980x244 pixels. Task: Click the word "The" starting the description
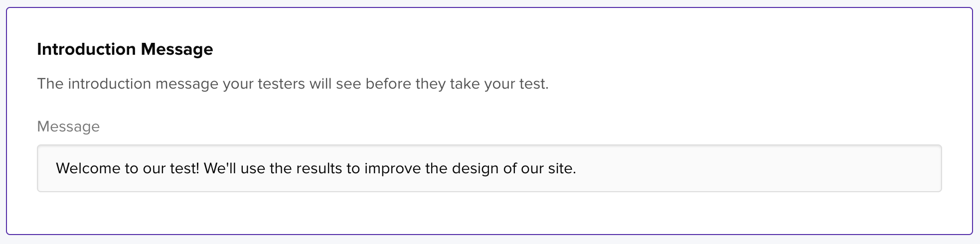point(50,84)
